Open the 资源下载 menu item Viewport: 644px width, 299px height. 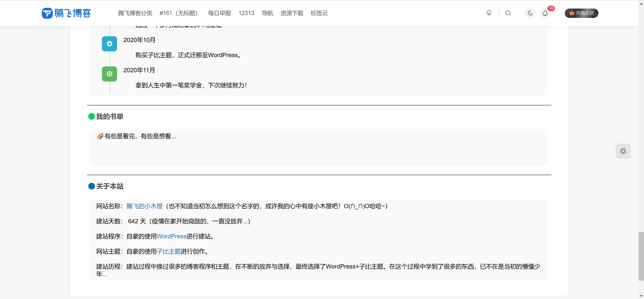click(x=291, y=13)
